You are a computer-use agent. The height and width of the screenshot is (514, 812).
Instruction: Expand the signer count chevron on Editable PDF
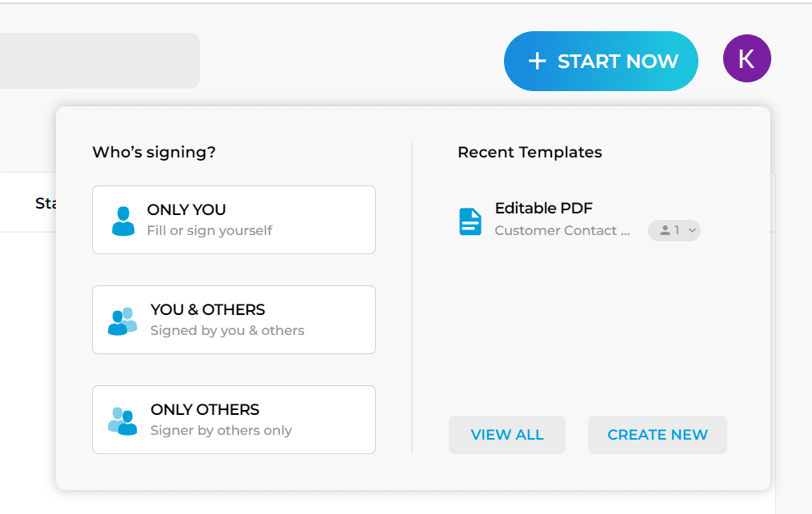point(692,230)
